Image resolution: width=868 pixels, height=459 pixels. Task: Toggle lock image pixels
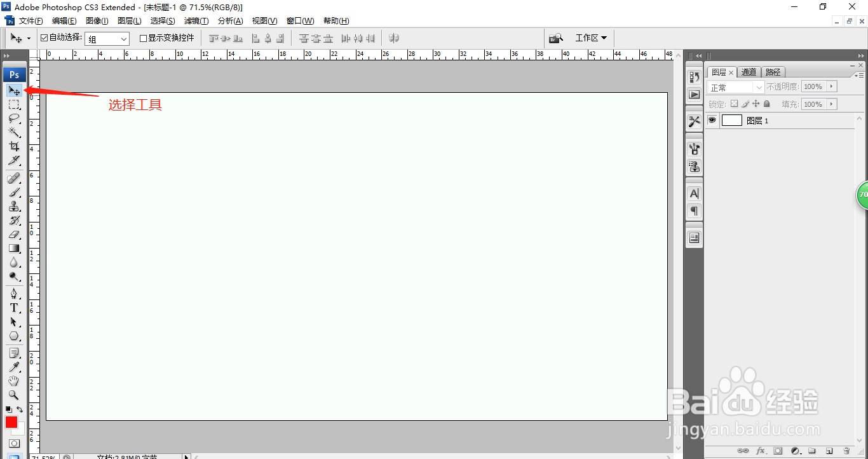(745, 104)
